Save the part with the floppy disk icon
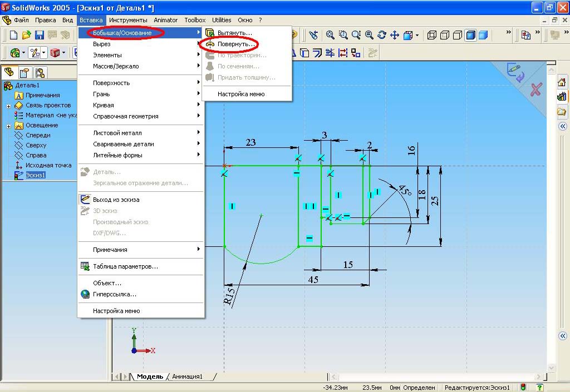The image size is (570, 392). coord(40,35)
